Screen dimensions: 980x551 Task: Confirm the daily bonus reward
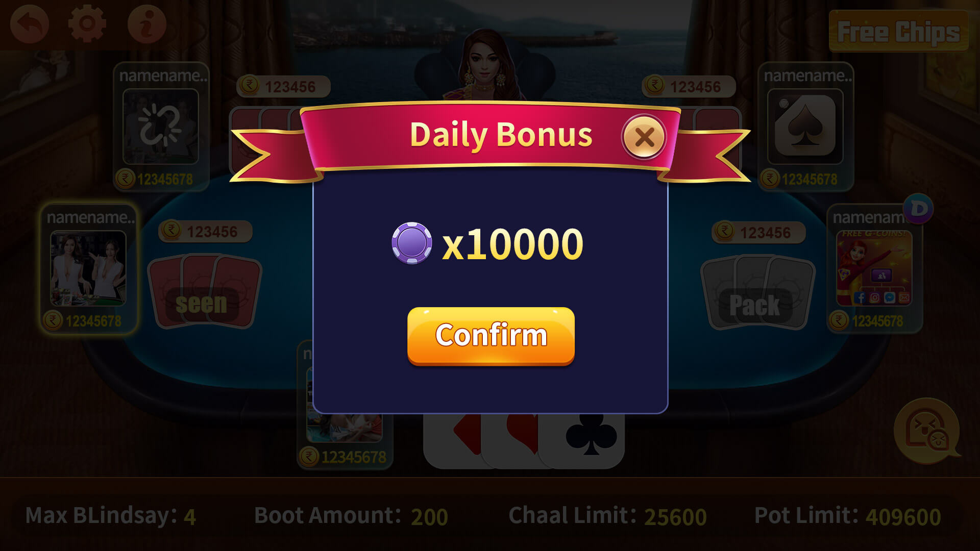[491, 336]
